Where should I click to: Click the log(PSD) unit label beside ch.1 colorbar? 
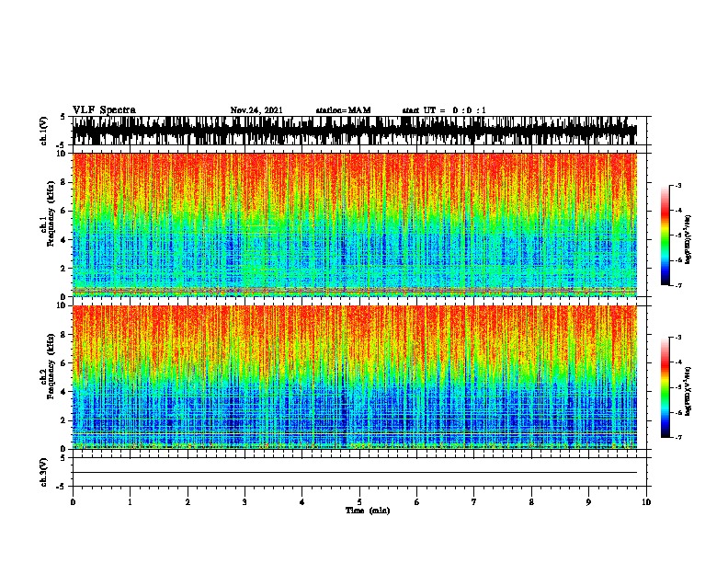coord(688,239)
